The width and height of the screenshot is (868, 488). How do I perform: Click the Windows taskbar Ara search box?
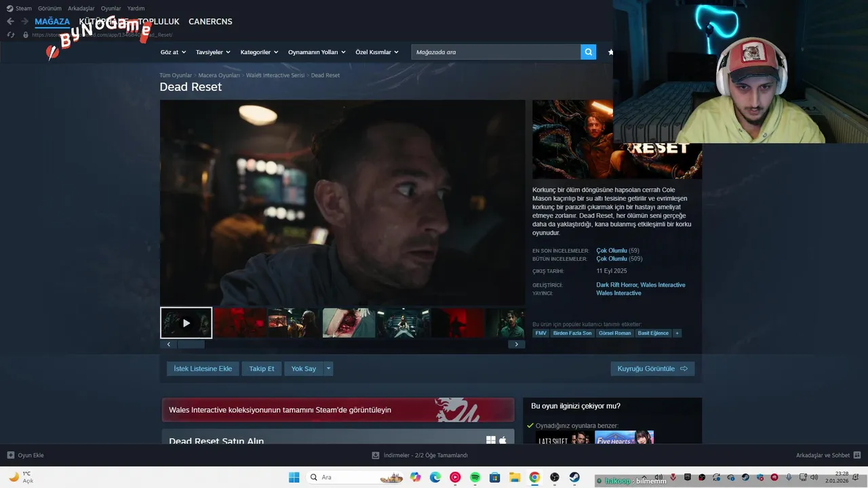356,477
